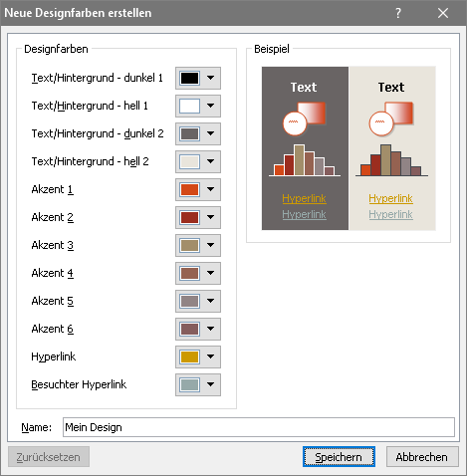
Task: Save the design with Speichern
Action: point(339,457)
